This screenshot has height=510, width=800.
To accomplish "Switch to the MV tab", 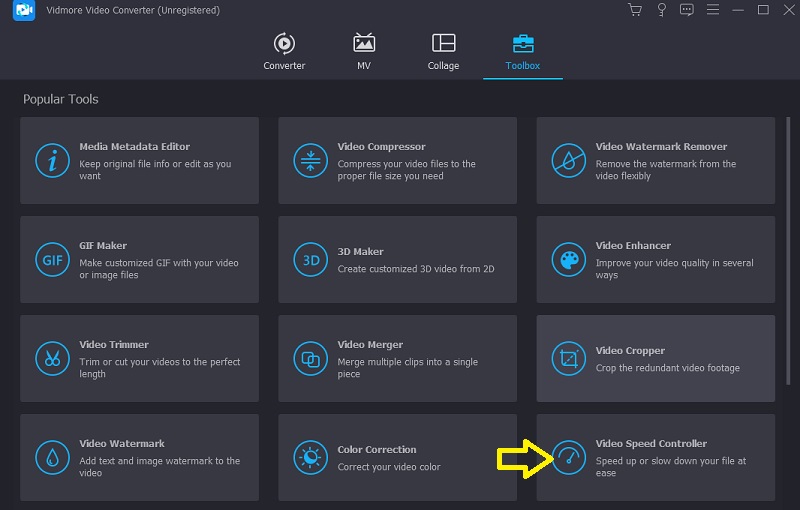I will 364,51.
